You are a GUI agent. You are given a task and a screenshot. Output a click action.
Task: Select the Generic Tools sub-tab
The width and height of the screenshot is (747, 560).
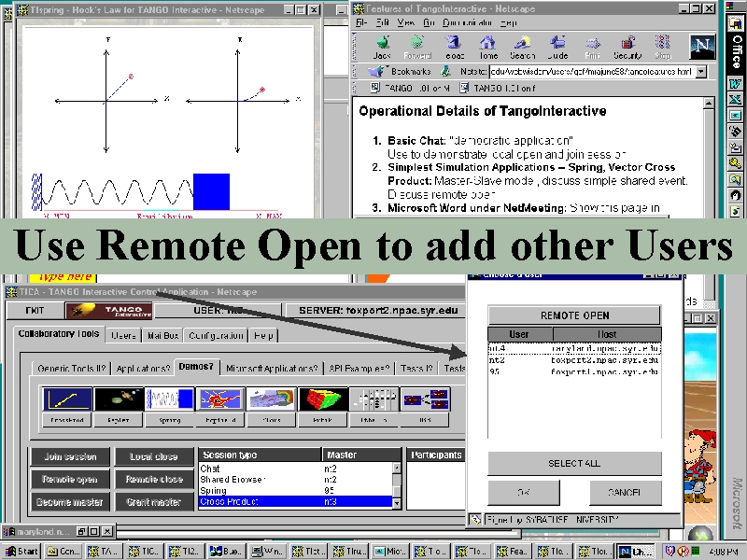tap(72, 368)
